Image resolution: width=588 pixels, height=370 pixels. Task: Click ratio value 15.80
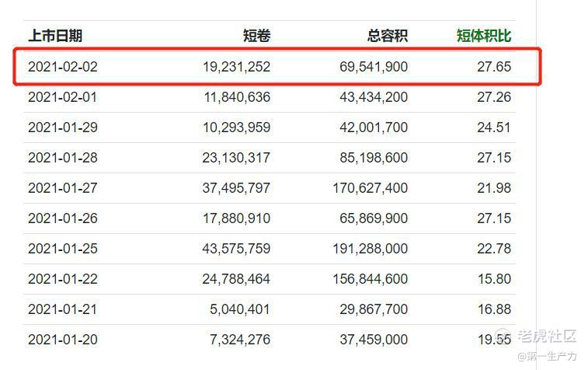pyautogui.click(x=494, y=279)
